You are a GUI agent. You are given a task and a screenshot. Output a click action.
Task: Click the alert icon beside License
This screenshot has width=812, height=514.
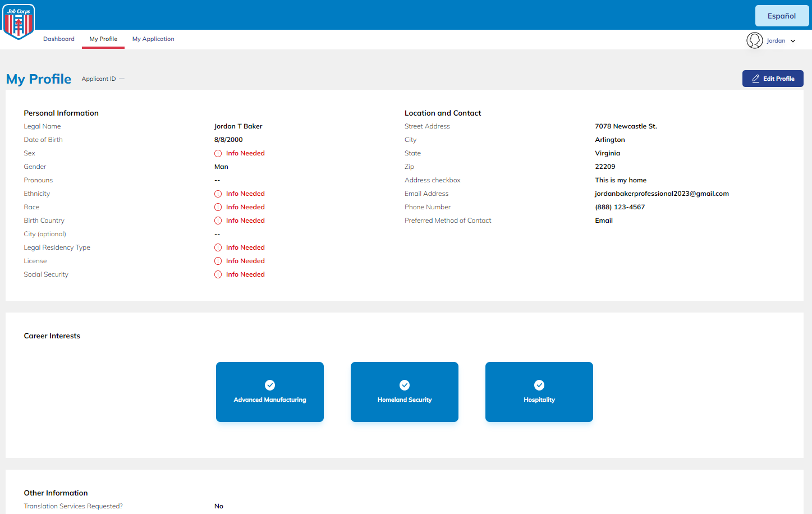pos(218,261)
